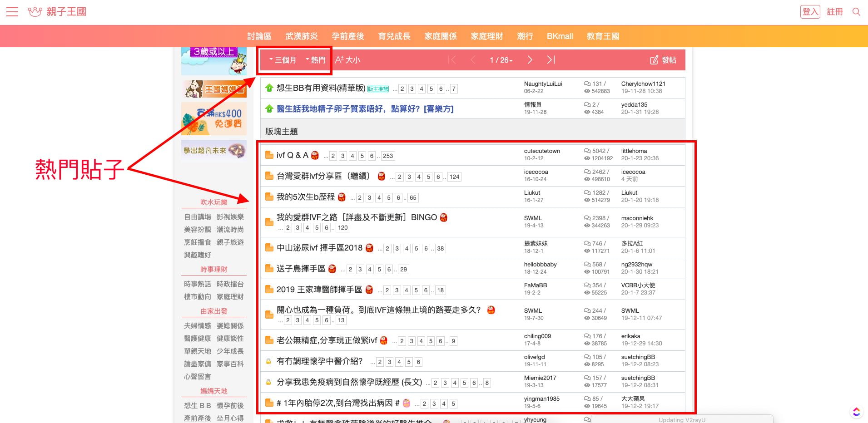The height and width of the screenshot is (423, 868).
Task: Select 孕前產後 in the navigation bar
Action: coord(347,36)
